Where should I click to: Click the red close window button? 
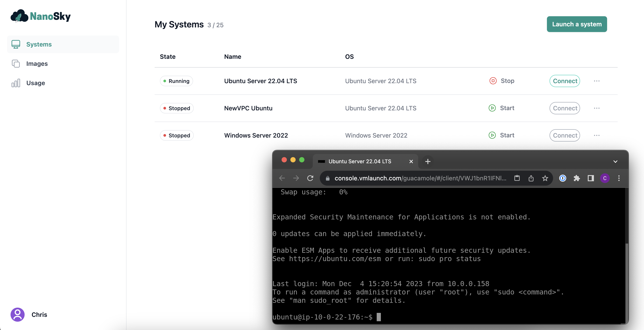click(284, 160)
